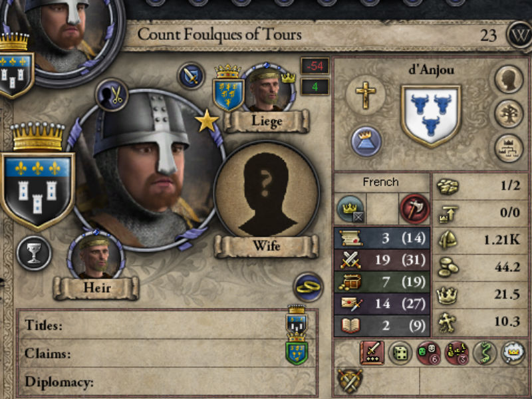Click the scissors silhouette icon above portrait

112,95
